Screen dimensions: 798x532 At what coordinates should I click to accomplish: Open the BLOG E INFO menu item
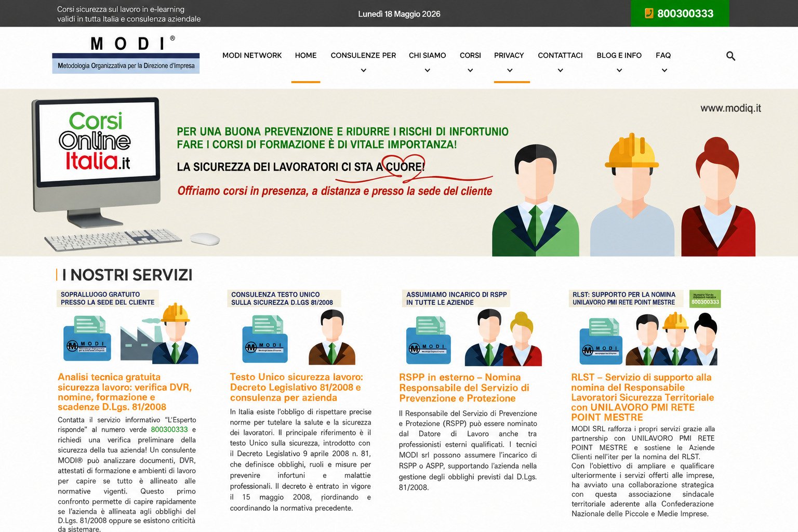619,55
